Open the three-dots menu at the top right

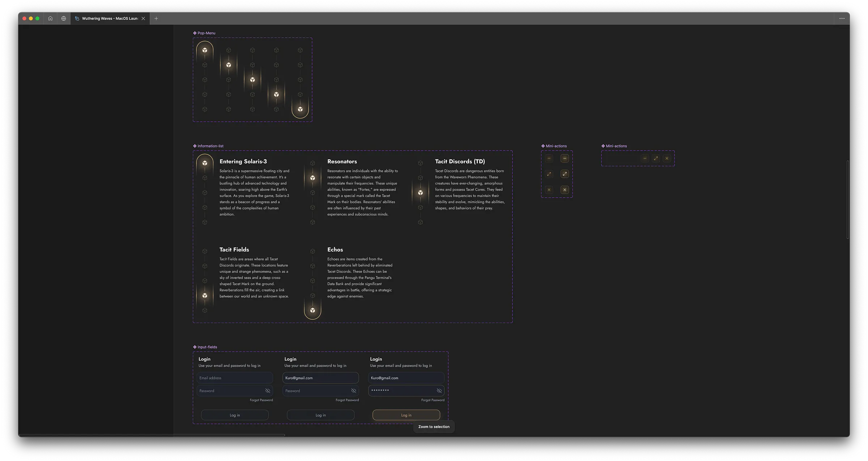pos(842,18)
